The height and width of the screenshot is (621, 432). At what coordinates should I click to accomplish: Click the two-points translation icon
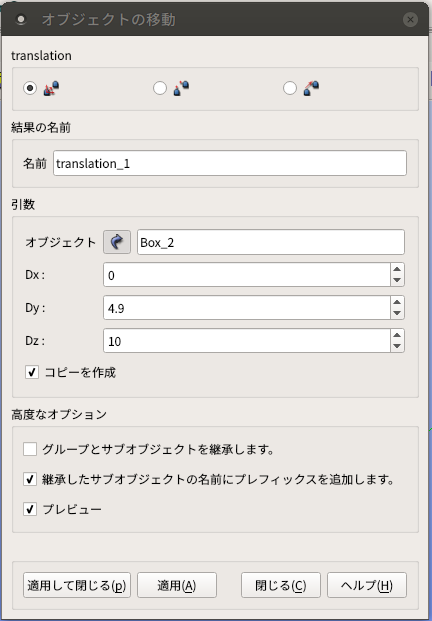coord(181,88)
